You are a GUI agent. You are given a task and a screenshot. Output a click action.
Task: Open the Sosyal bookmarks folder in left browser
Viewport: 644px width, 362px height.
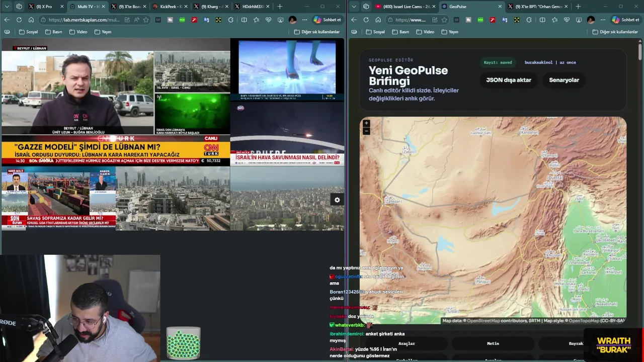click(x=29, y=32)
